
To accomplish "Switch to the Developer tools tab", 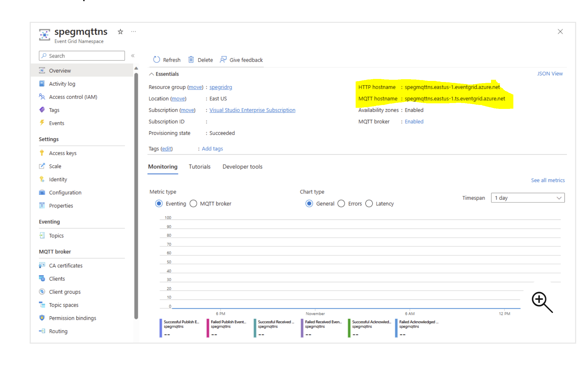I will point(242,167).
